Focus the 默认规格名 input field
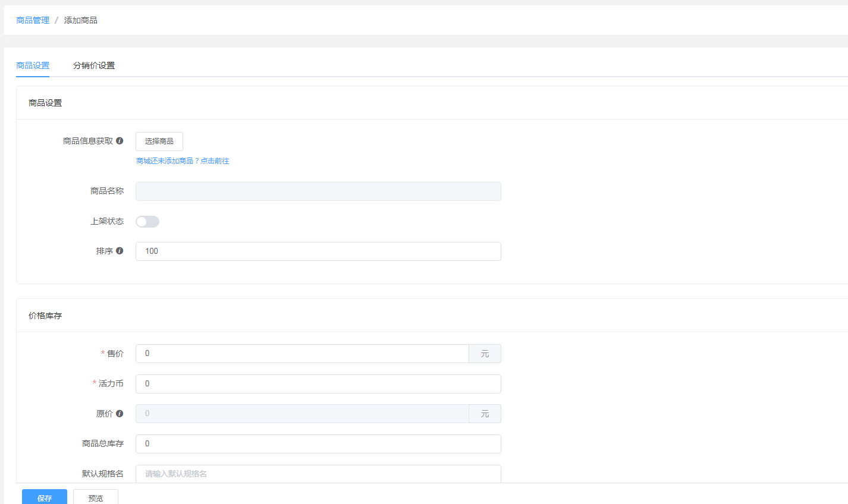 click(318, 474)
